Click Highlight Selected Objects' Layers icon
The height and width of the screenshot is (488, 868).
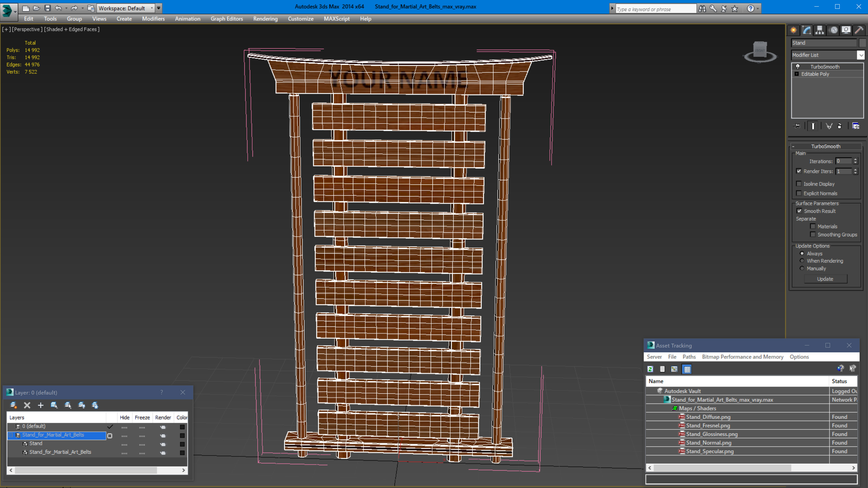click(x=68, y=405)
